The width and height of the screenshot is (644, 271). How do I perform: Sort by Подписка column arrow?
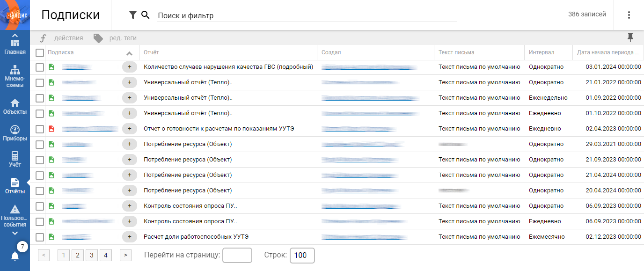point(130,53)
